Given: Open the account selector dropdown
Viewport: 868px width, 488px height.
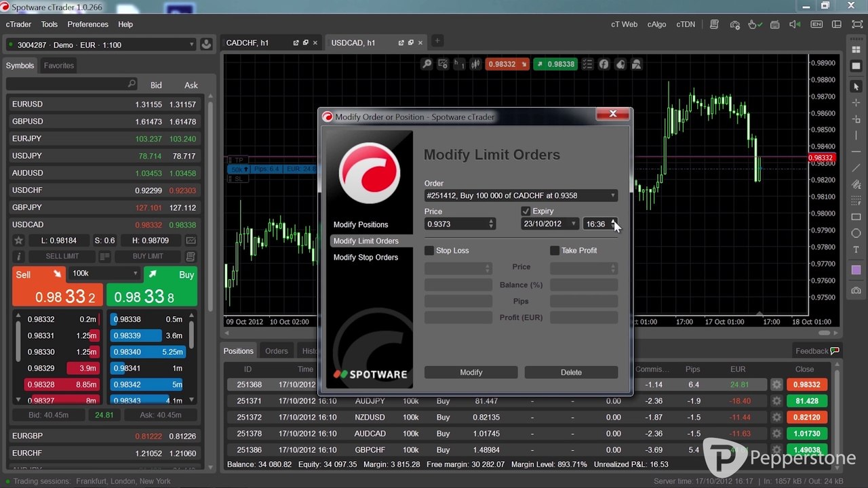Looking at the screenshot, I should click(x=101, y=45).
